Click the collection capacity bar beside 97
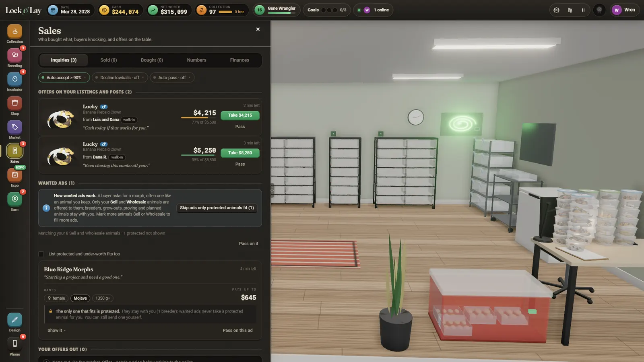This screenshot has width=644, height=362. (225, 12)
